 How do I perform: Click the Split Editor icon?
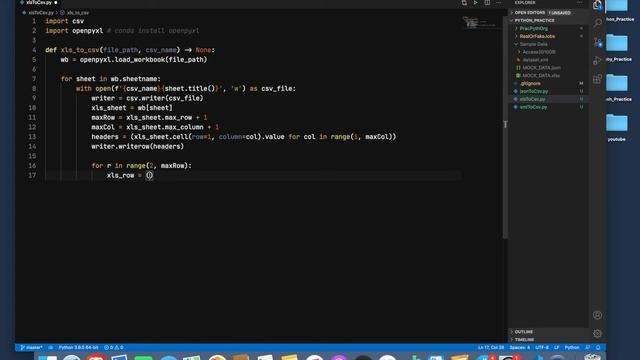487,3
